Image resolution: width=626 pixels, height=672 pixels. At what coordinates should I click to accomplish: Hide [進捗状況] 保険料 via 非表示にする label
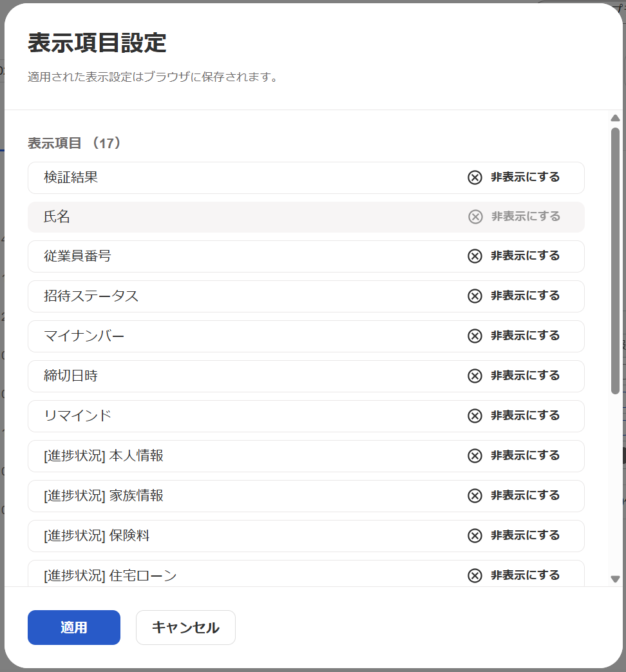pos(526,535)
